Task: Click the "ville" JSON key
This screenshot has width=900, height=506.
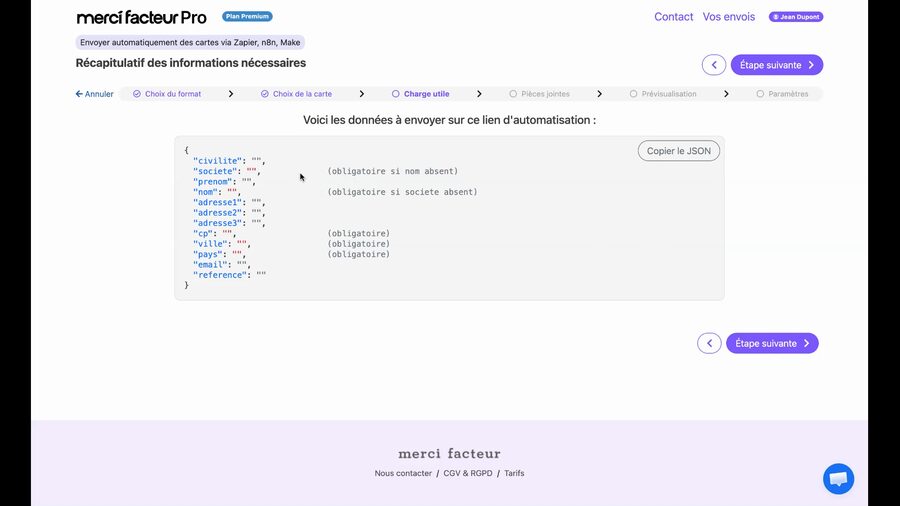Action: (x=211, y=244)
